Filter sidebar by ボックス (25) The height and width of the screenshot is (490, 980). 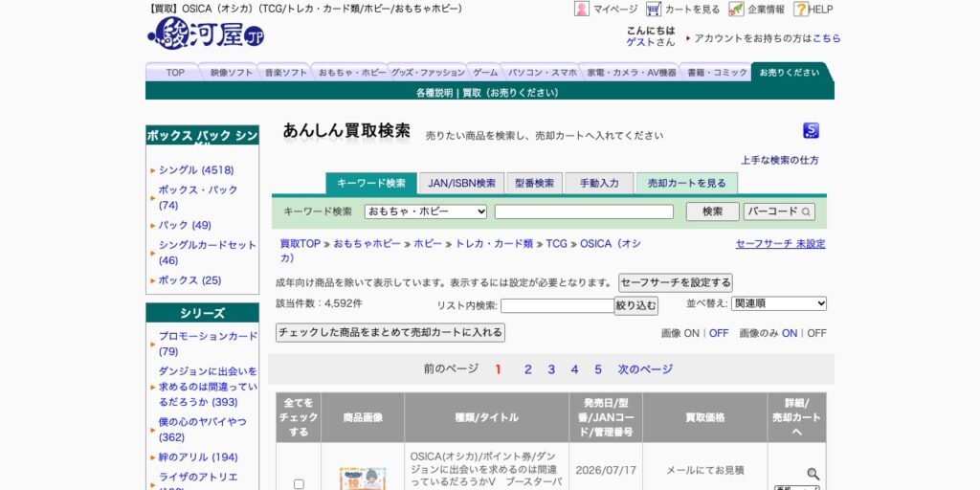point(190,280)
